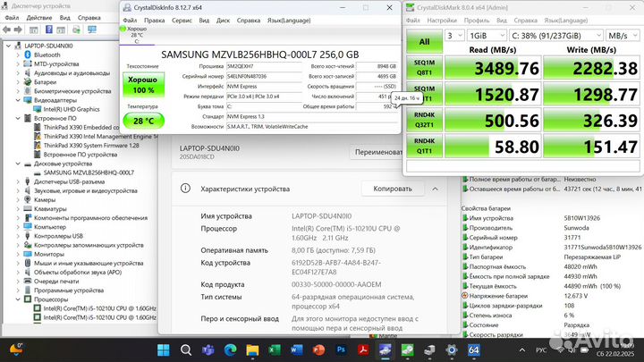Image resolution: width=644 pixels, height=362 pixels.
Task: Click Циклов зарядки-разрядки battery row
Action: click(552, 306)
